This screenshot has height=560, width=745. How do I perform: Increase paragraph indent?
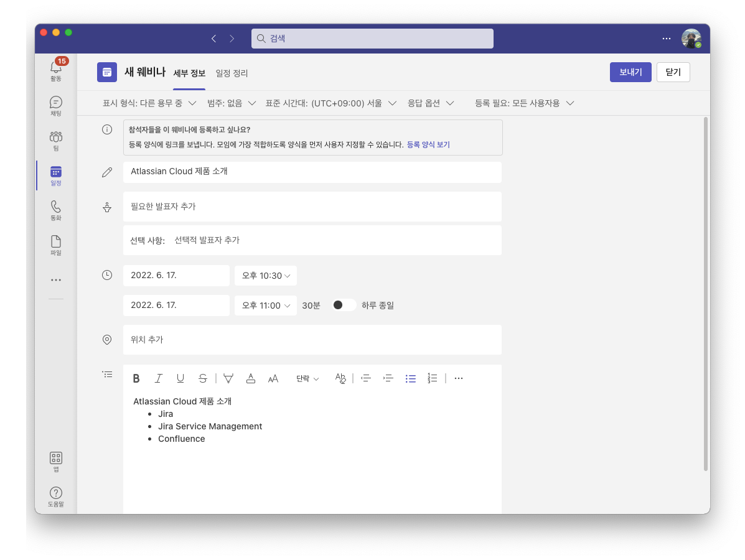point(388,378)
